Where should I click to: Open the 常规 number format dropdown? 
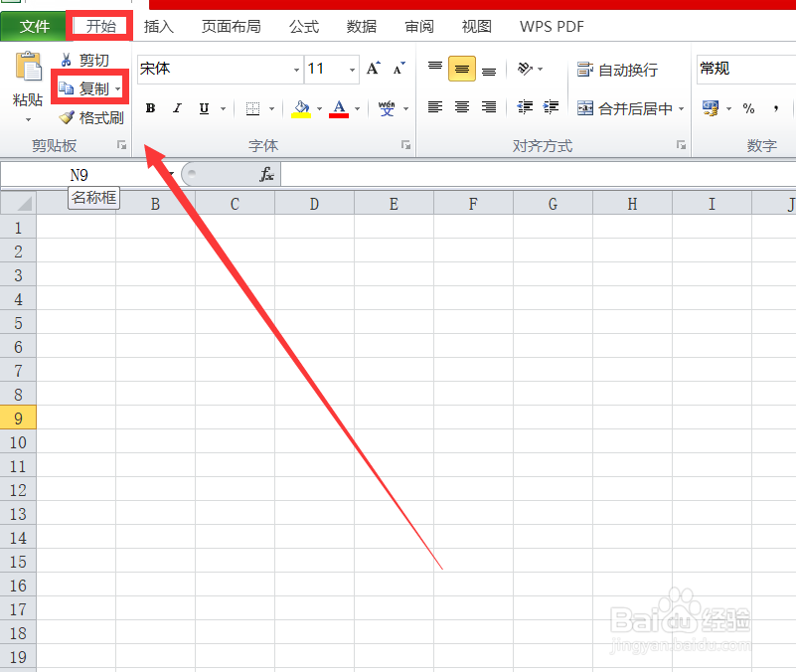[x=745, y=69]
